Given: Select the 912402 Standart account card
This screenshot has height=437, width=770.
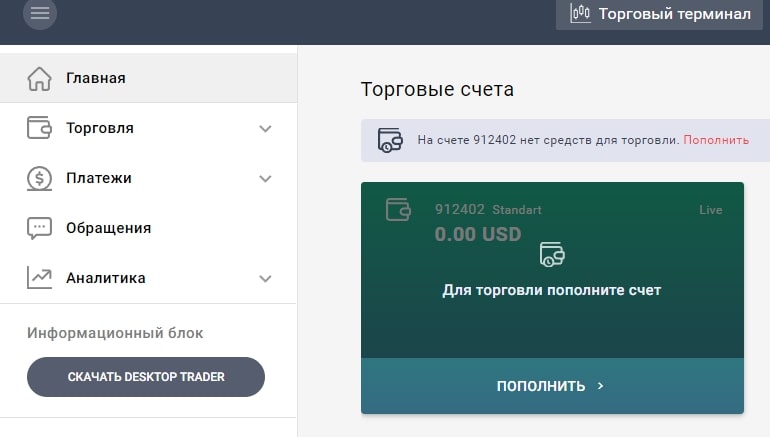Looking at the screenshot, I should pyautogui.click(x=552, y=270).
